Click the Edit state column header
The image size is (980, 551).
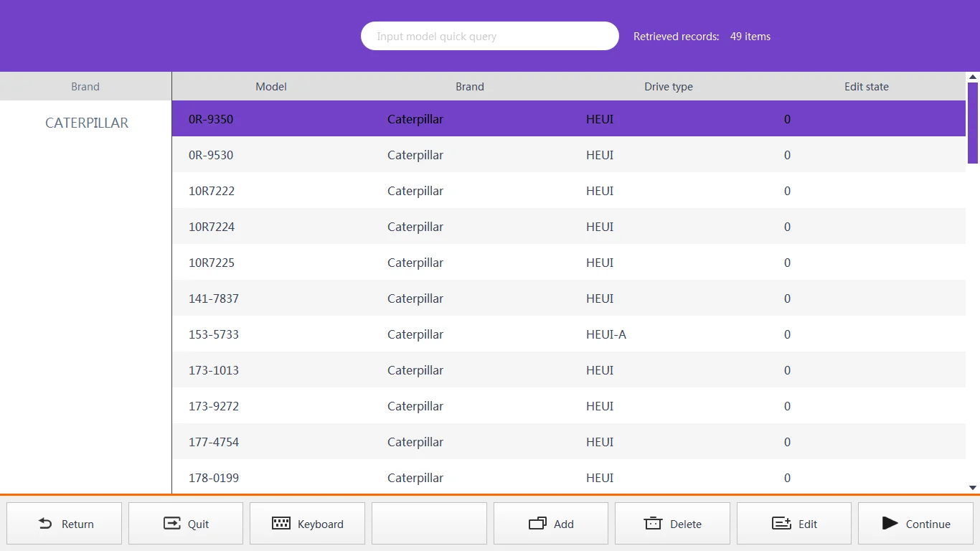click(x=867, y=87)
